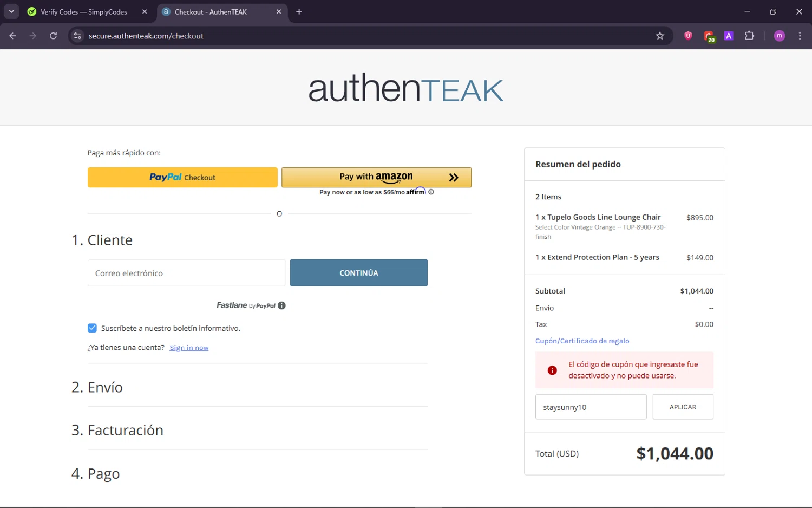The width and height of the screenshot is (812, 508).
Task: Click the Resumen del pedido heading
Action: click(578, 164)
